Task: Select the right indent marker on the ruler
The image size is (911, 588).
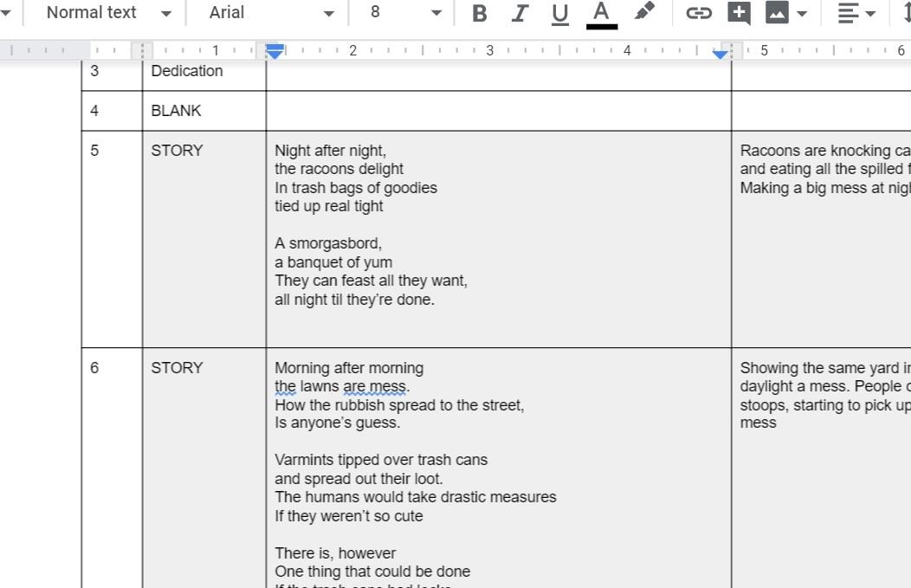Action: [720, 55]
